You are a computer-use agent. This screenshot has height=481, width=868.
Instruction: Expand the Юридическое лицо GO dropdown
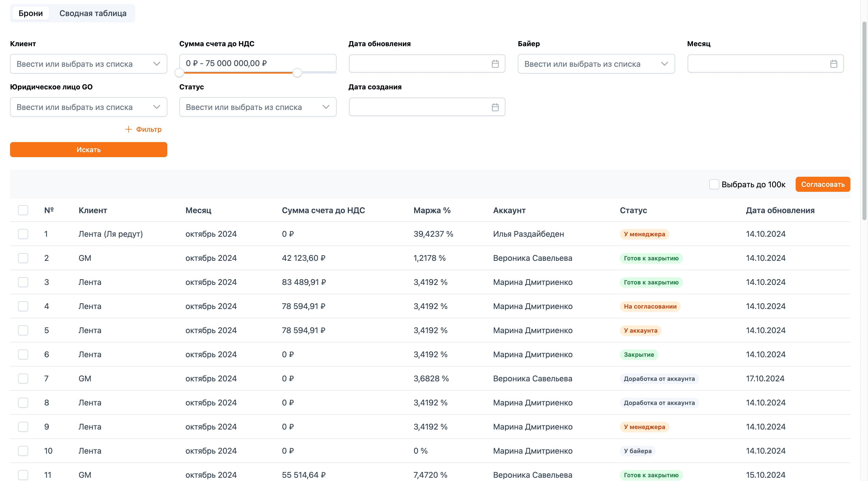pos(89,107)
